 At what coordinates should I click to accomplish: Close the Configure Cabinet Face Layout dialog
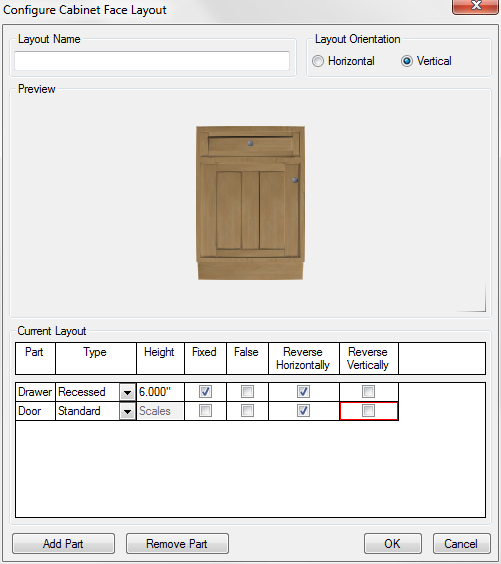click(x=476, y=6)
